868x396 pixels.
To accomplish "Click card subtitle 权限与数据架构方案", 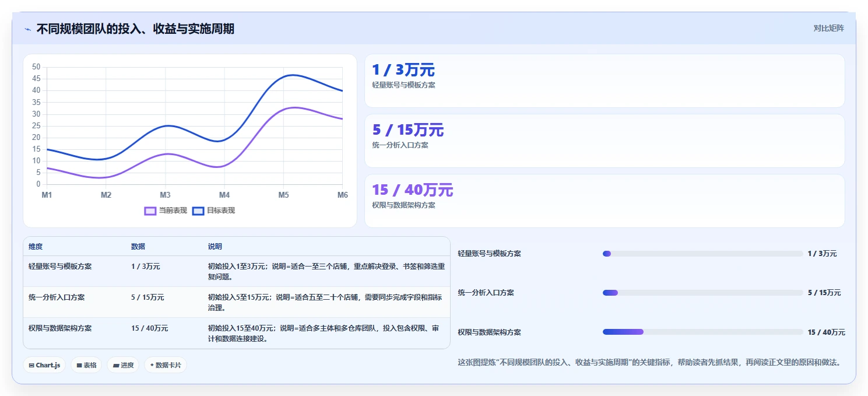I will click(403, 205).
